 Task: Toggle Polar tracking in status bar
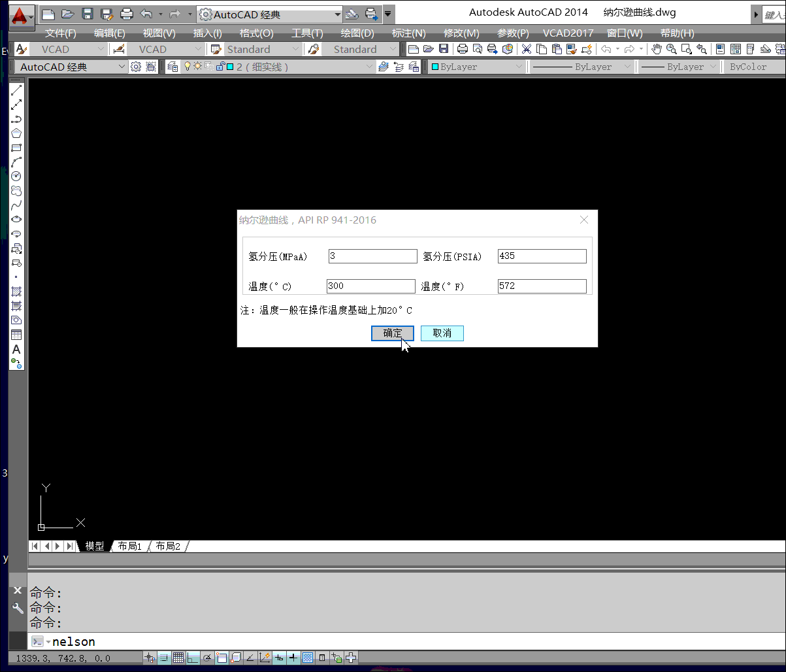pyautogui.click(x=207, y=658)
